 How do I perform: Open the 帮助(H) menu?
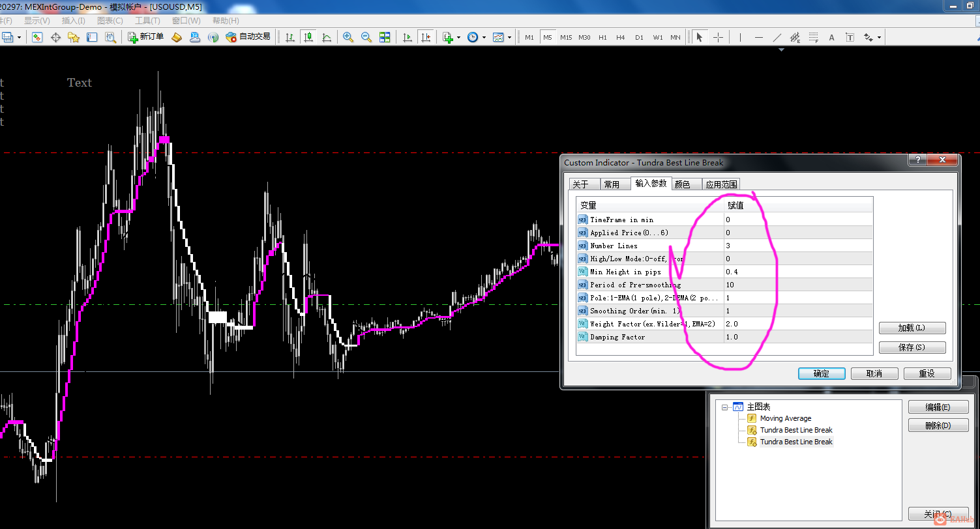pyautogui.click(x=225, y=20)
